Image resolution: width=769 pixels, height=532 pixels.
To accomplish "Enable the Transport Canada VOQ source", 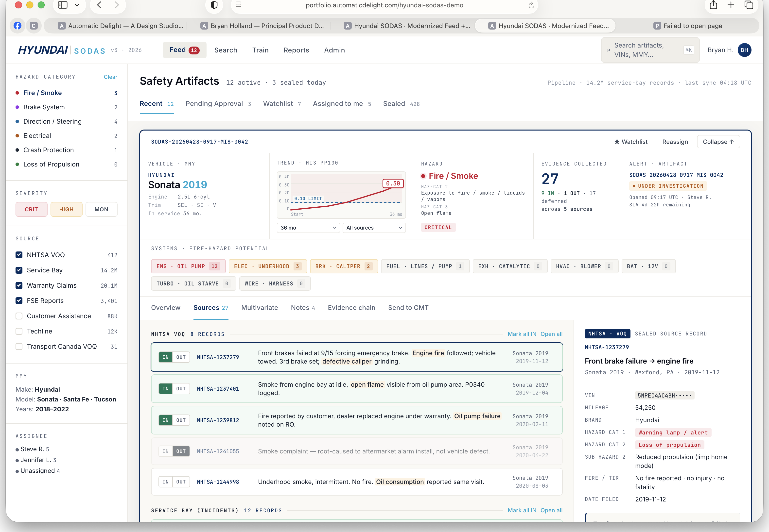I will (19, 347).
